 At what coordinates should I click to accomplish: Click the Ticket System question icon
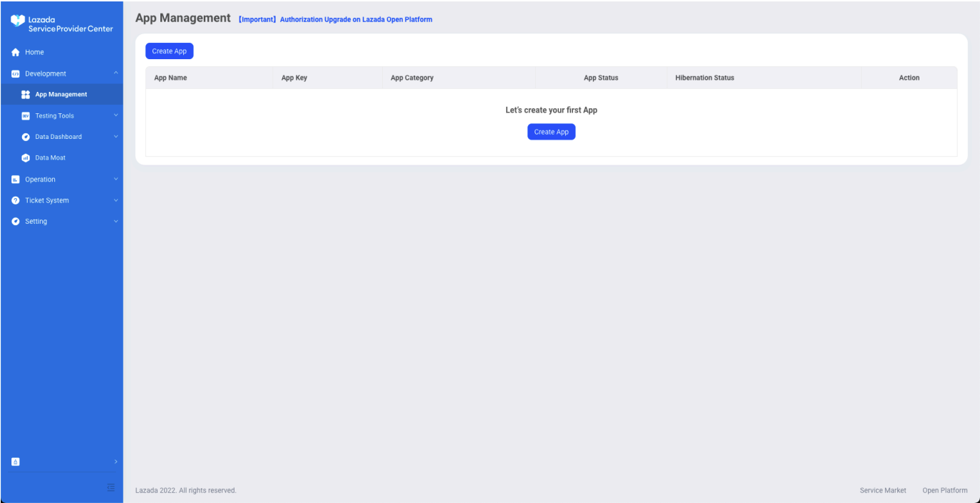click(15, 200)
